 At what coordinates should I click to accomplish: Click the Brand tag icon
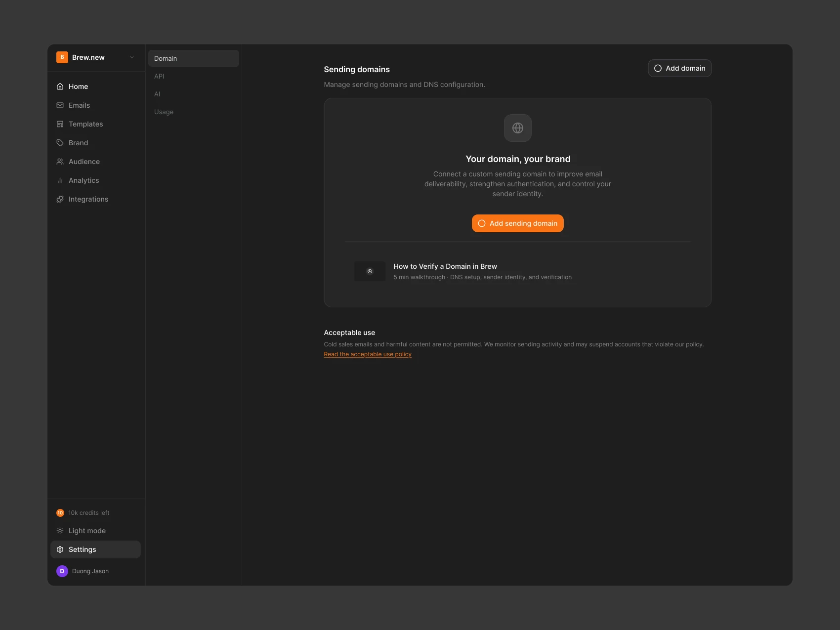60,143
